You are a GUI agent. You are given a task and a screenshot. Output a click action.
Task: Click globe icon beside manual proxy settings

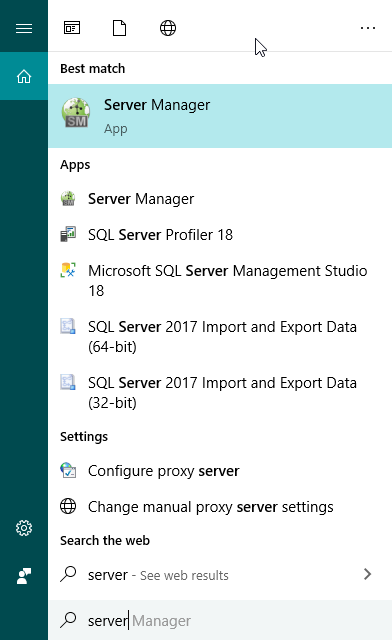coord(68,506)
